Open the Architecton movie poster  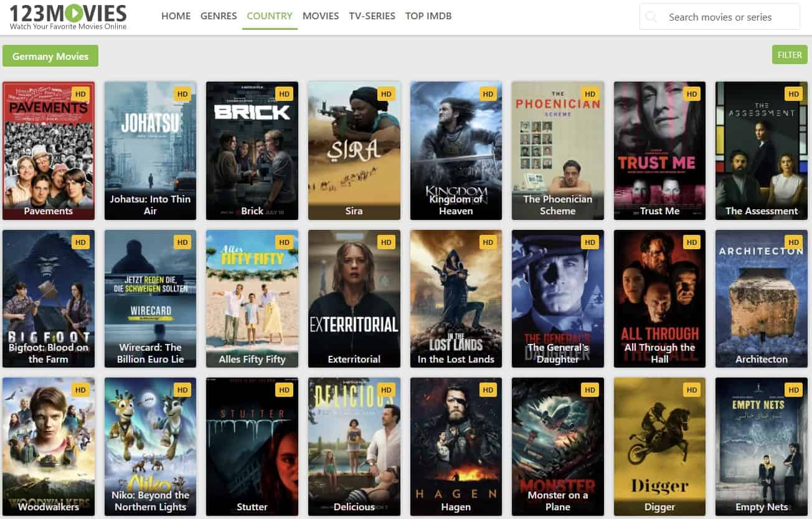click(762, 298)
